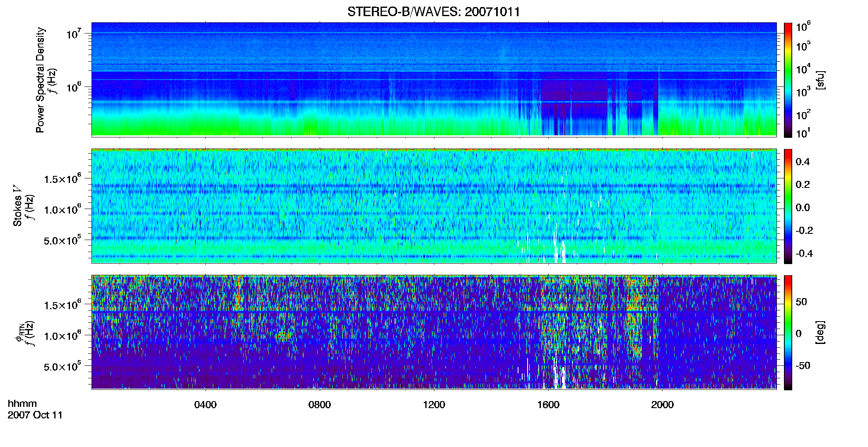The height and width of the screenshot is (447, 868).
Task: Click the -0.4 value on Stokes color bar
Action: (x=804, y=253)
